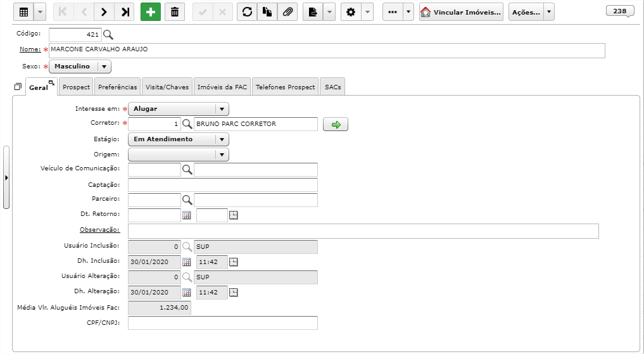Open Visita/Chaves tab
Screen dimensions: 644x354
pyautogui.click(x=167, y=87)
